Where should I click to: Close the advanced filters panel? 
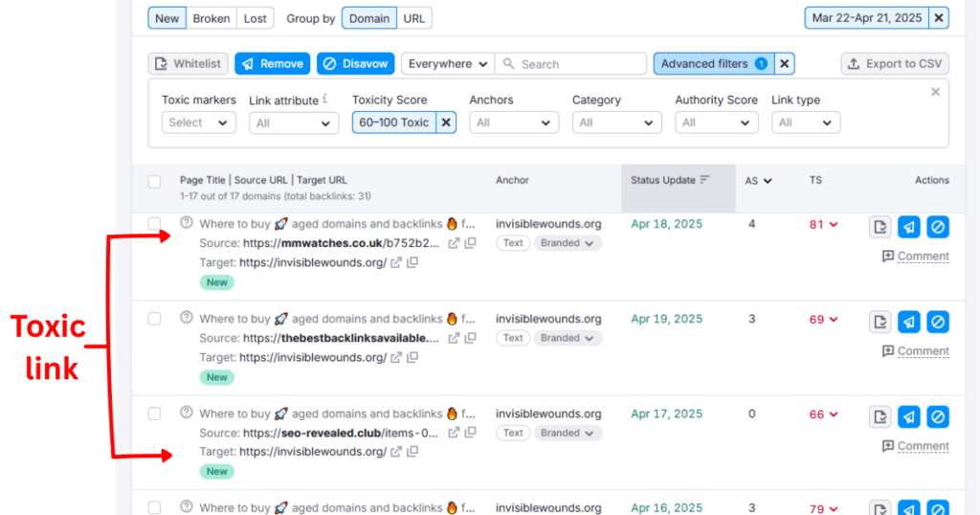936,92
